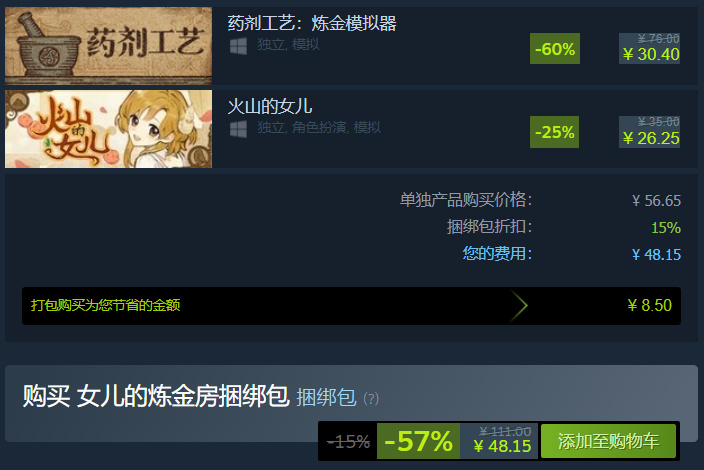Click the 独立, 角色扮演, 模拟 genre tags
Screen dimensions: 704x470
point(319,128)
